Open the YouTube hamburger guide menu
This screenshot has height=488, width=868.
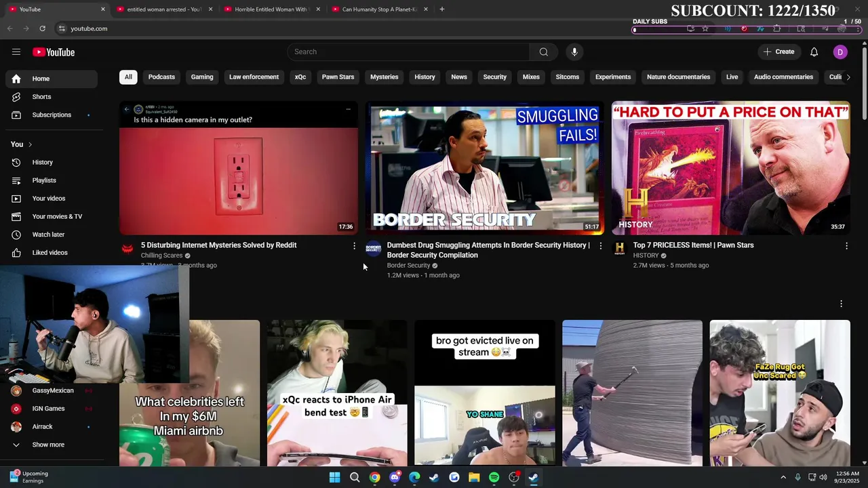click(16, 52)
